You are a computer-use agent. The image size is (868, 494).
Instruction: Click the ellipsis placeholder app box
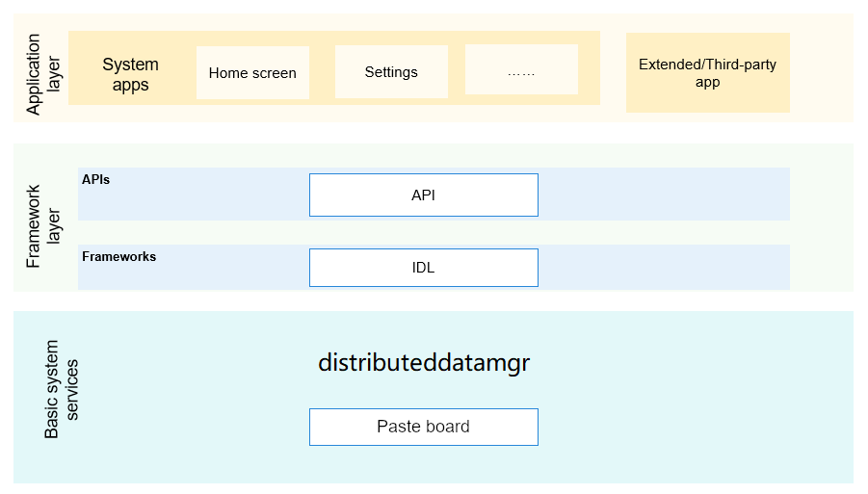click(521, 72)
